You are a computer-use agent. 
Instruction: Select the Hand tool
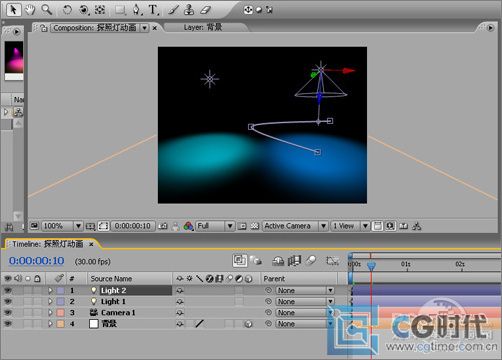[30, 10]
